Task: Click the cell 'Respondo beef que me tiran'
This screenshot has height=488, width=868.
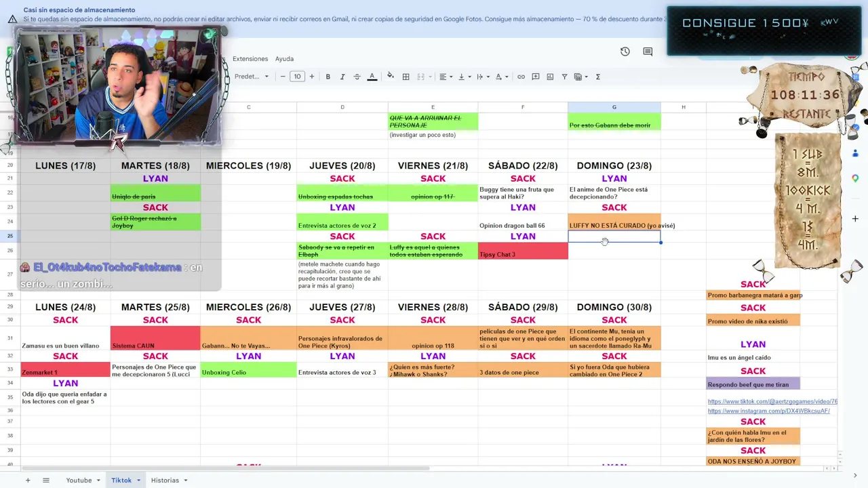Action: (x=753, y=384)
